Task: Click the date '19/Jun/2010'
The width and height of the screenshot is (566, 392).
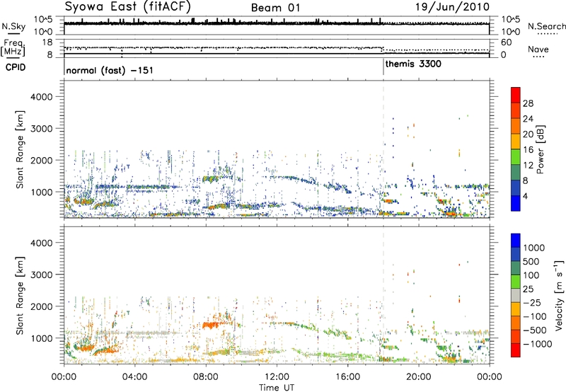Action: [452, 7]
